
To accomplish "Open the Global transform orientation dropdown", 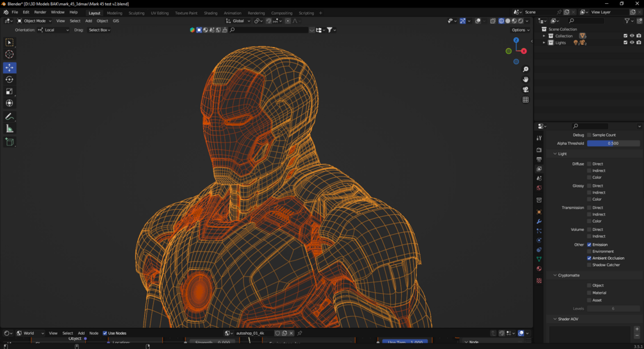I will click(x=238, y=21).
